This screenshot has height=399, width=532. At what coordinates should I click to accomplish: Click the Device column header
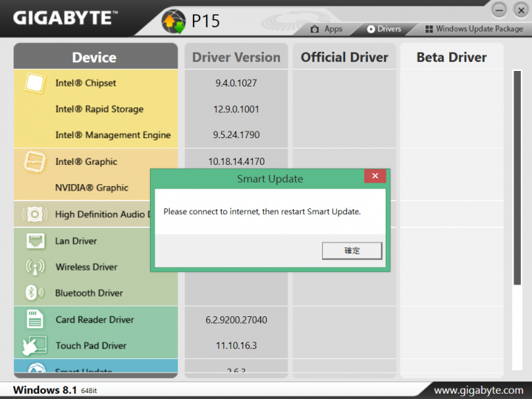pyautogui.click(x=95, y=56)
